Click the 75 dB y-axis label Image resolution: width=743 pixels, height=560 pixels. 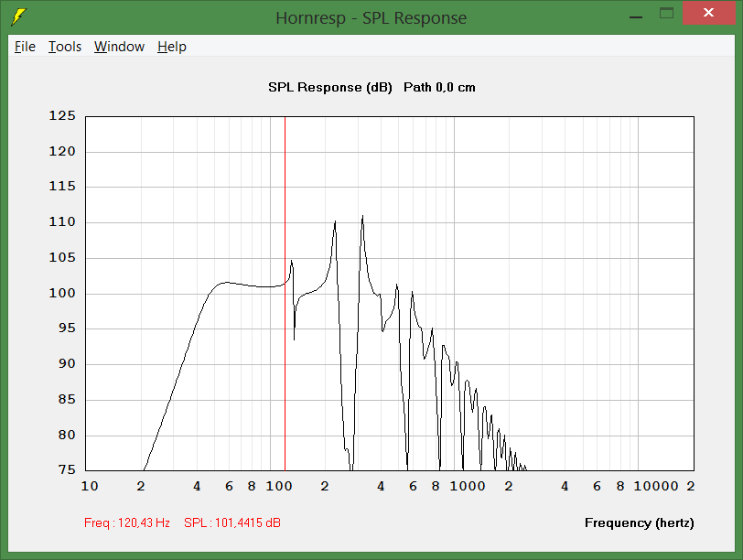pos(67,469)
